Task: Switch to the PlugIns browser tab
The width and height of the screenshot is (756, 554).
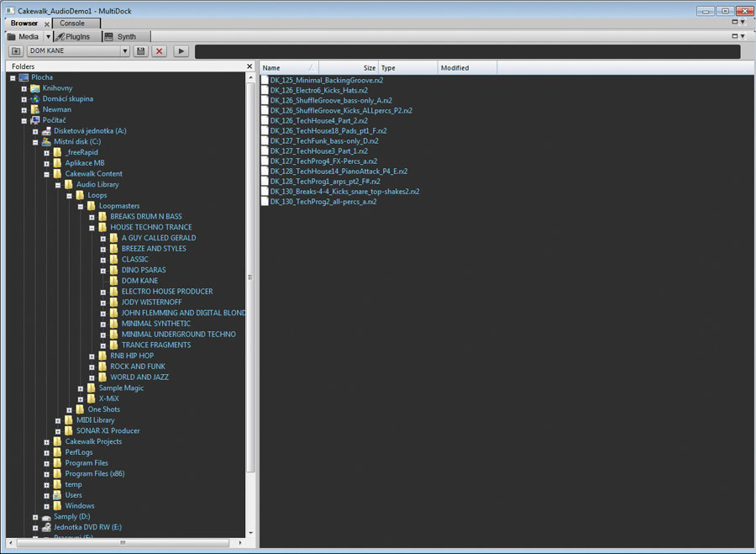Action: [x=76, y=37]
